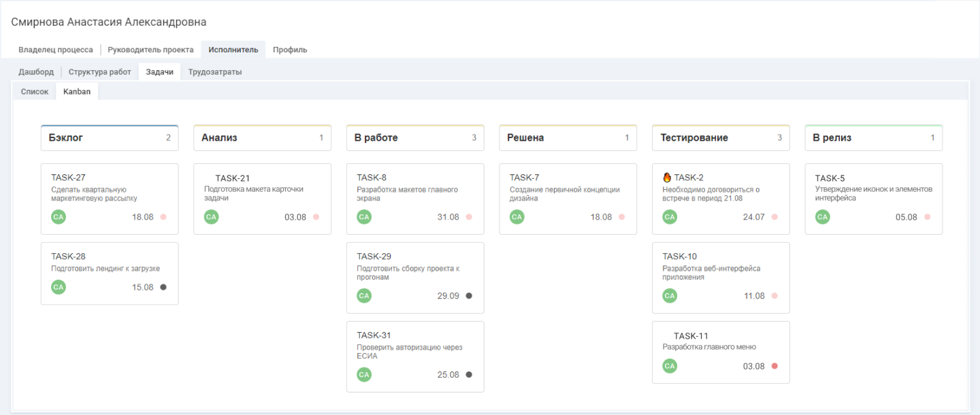This screenshot has height=415, width=980.
Task: Click the assignee avatar on TASK-27 card
Action: 59,217
